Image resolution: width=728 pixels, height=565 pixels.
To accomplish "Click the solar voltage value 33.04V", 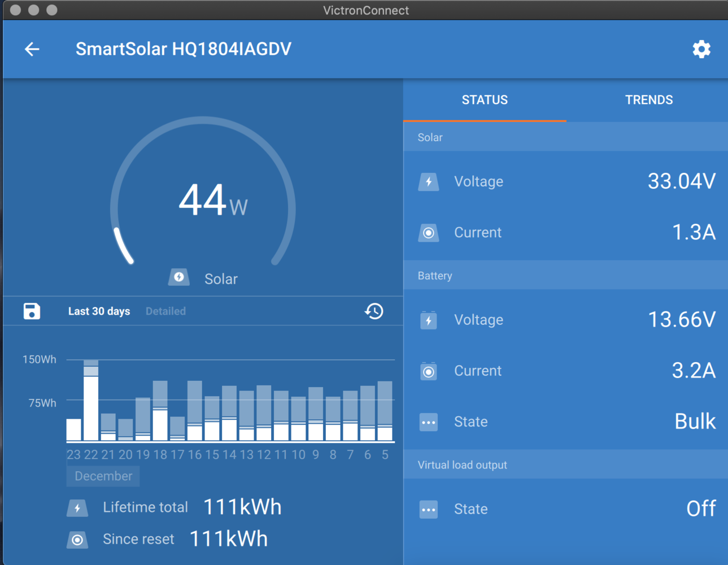I will [x=682, y=181].
